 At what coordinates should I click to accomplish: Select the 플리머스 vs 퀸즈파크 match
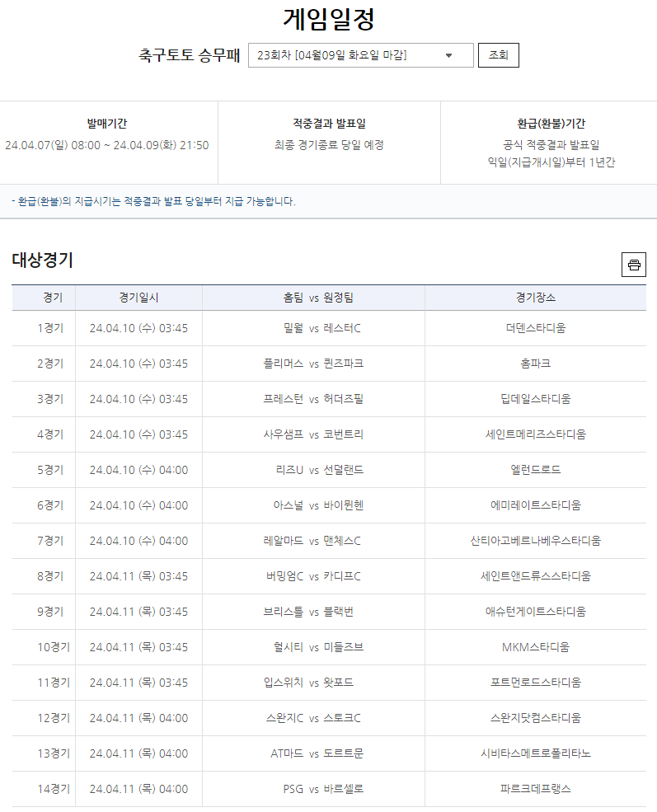click(x=313, y=364)
